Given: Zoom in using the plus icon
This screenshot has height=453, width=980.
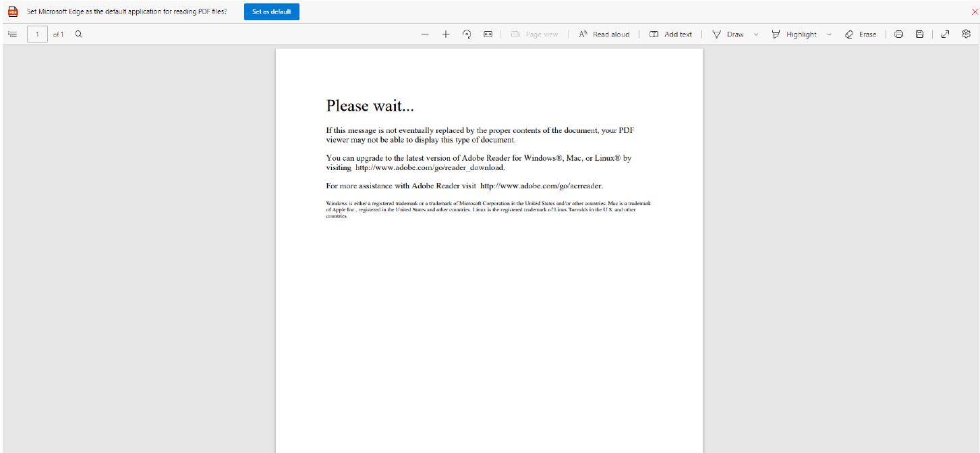Looking at the screenshot, I should pos(446,34).
